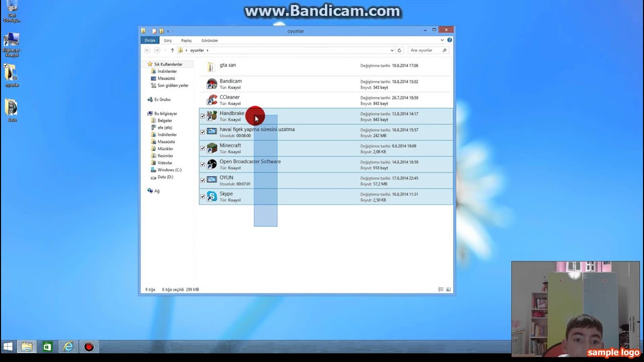The height and width of the screenshot is (362, 644).
Task: Select the Handbrake pineapple icon
Action: (x=212, y=116)
